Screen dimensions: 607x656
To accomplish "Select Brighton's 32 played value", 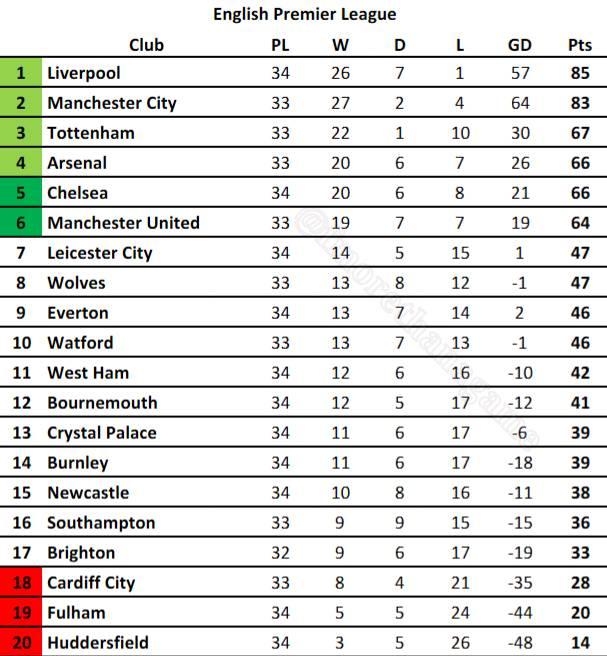I will pyautogui.click(x=280, y=553).
